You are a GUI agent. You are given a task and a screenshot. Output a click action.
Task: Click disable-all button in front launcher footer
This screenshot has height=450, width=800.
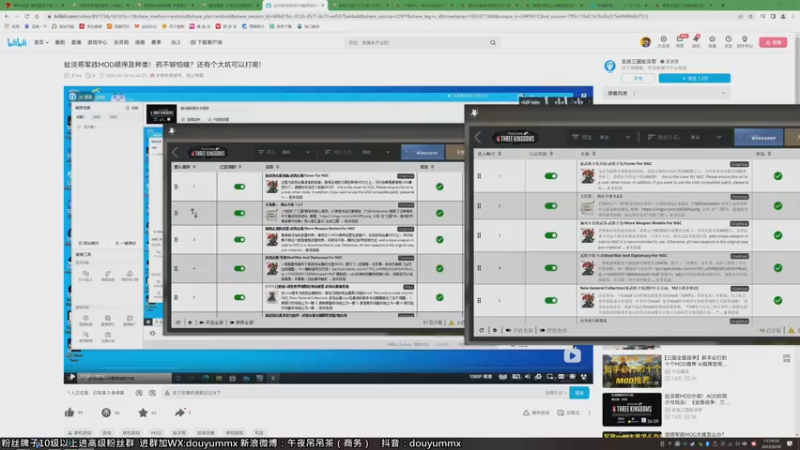(554, 330)
